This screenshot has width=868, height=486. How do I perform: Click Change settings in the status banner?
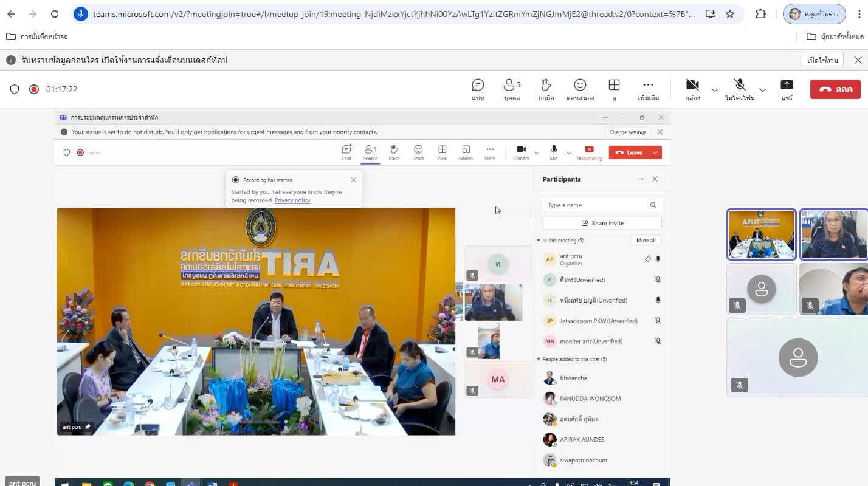point(627,132)
